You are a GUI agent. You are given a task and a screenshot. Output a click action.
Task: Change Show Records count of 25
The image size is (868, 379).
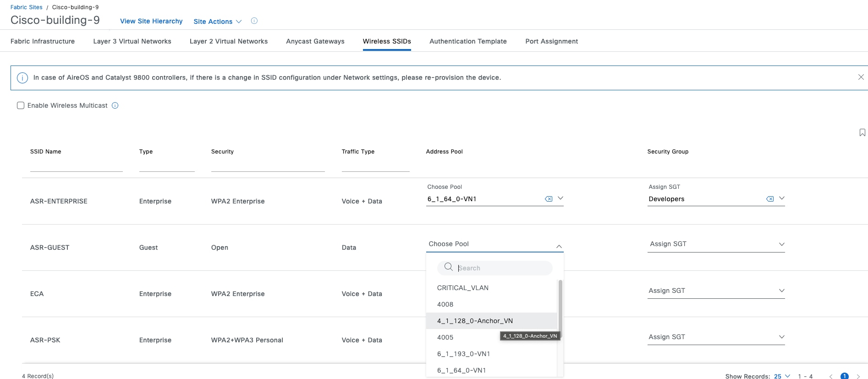click(782, 376)
